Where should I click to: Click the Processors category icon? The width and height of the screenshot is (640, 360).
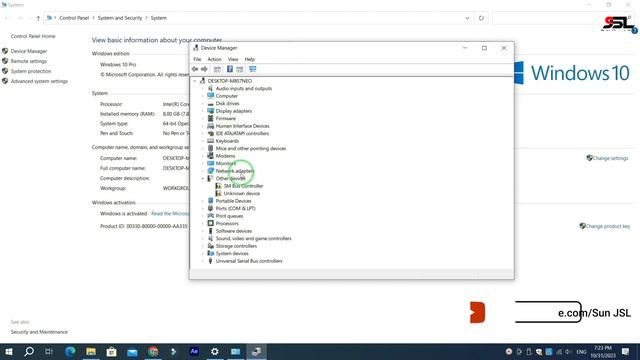tap(210, 223)
